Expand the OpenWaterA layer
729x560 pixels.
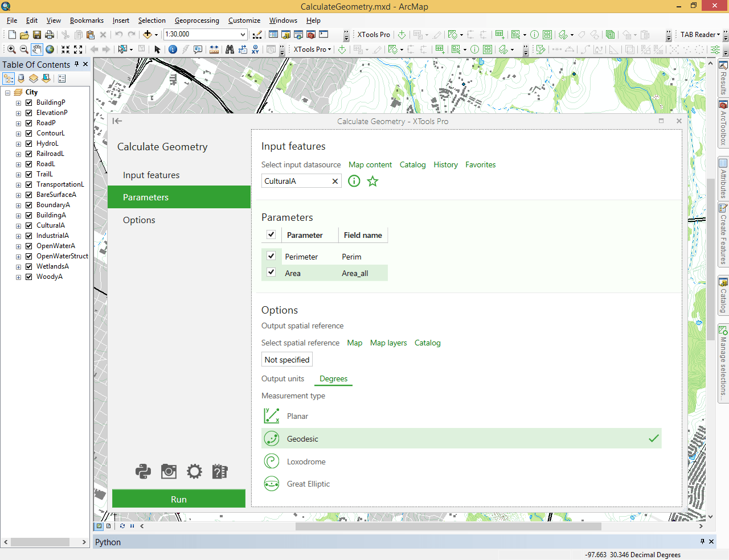click(18, 246)
